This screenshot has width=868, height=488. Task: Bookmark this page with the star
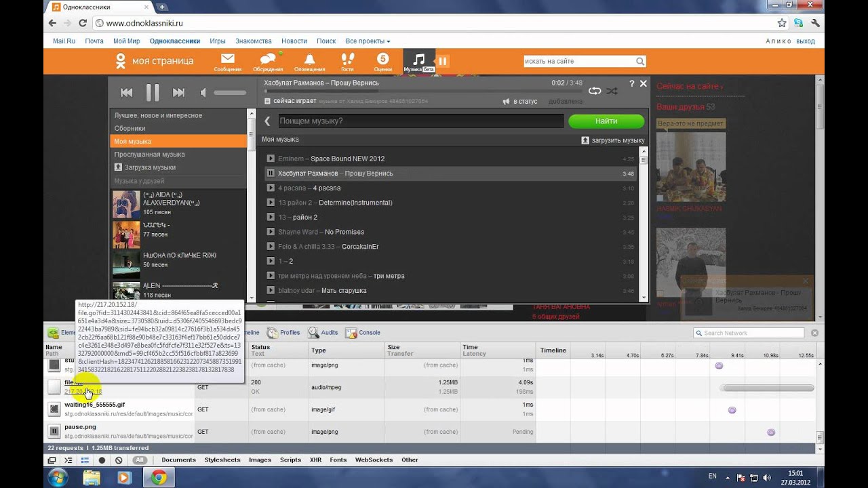(782, 22)
